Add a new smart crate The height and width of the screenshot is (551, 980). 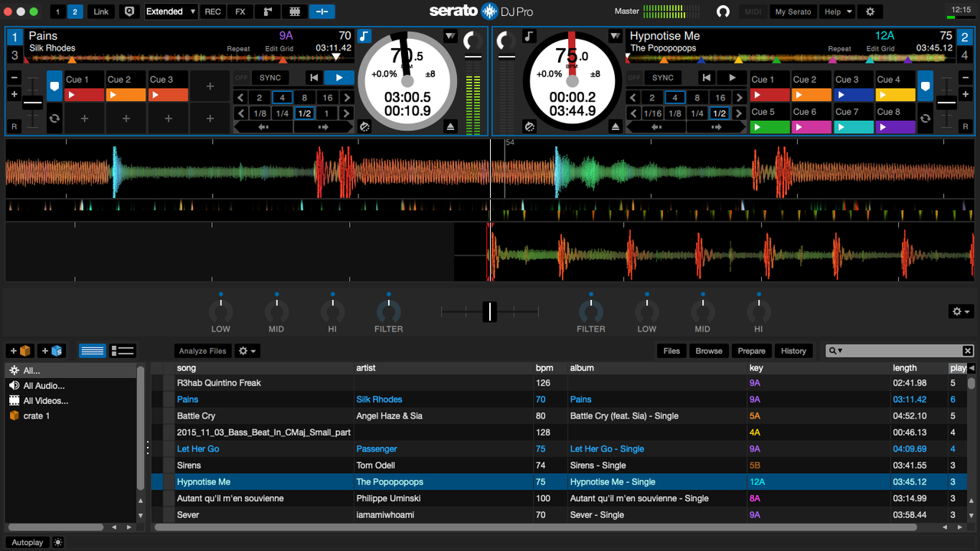51,350
